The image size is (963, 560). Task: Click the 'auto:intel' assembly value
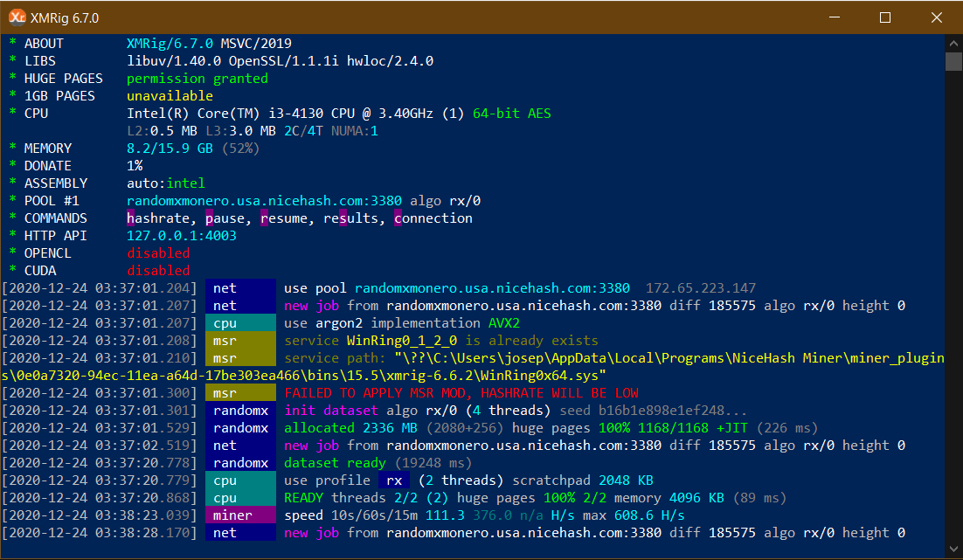[166, 183]
